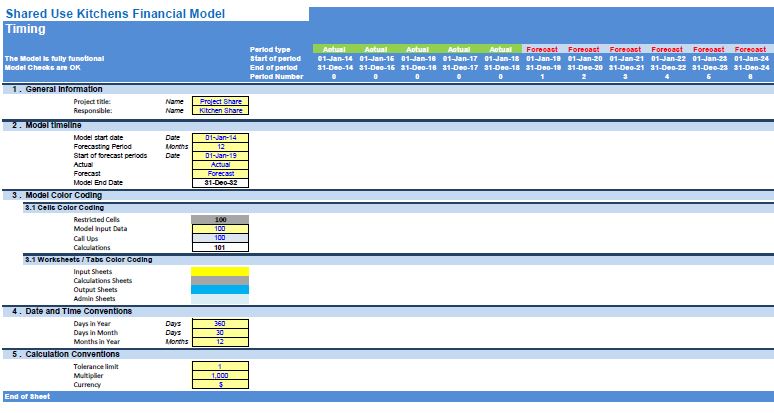Select the 01-Jan-15 start of period header cell
This screenshot has height=413, width=774.
tap(377, 58)
